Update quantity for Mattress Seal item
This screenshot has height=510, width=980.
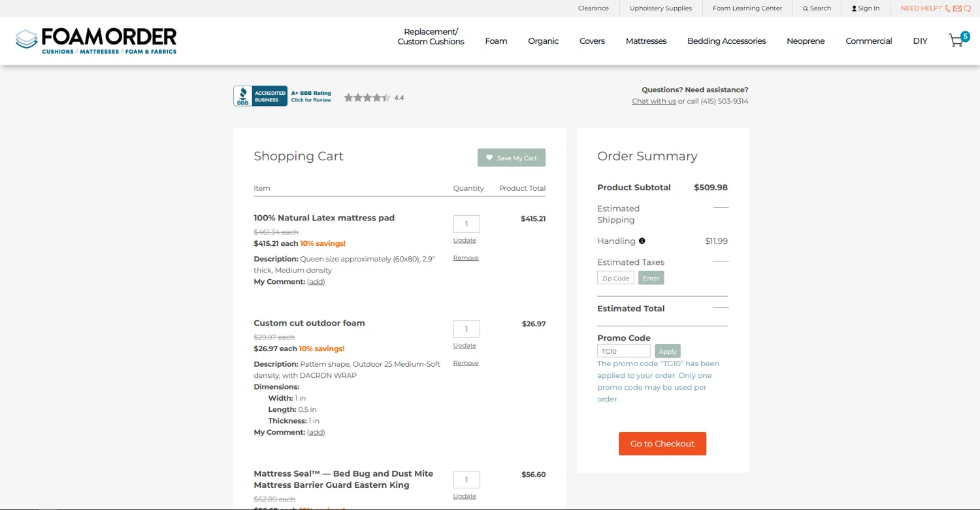click(465, 496)
